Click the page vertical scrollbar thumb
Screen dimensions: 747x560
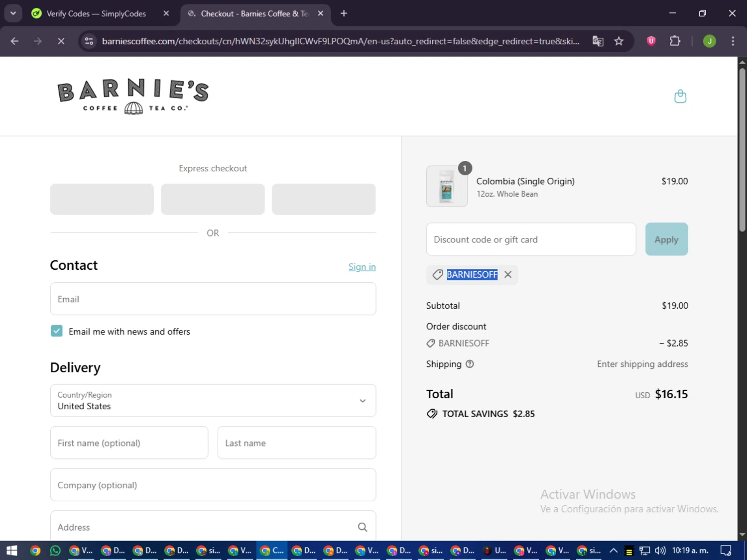point(742,149)
